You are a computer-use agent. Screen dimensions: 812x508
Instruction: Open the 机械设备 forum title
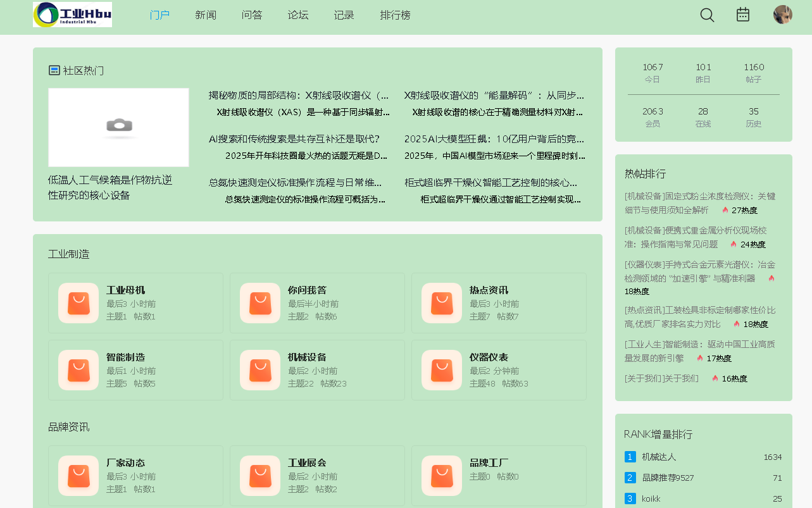[x=307, y=357]
